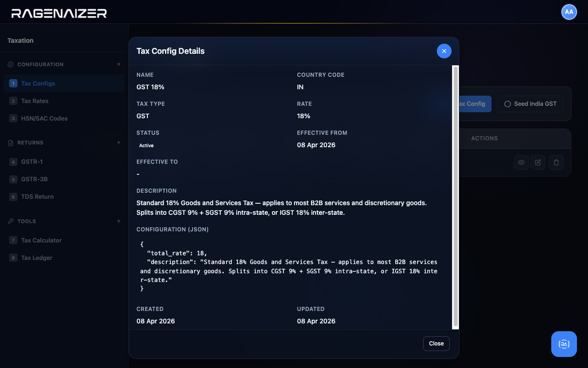Open the GSTR-1 returns page
The height and width of the screenshot is (368, 588).
(64, 161)
